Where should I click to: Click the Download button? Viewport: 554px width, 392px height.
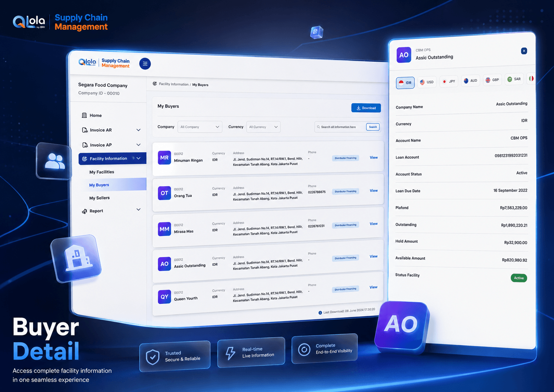point(366,108)
